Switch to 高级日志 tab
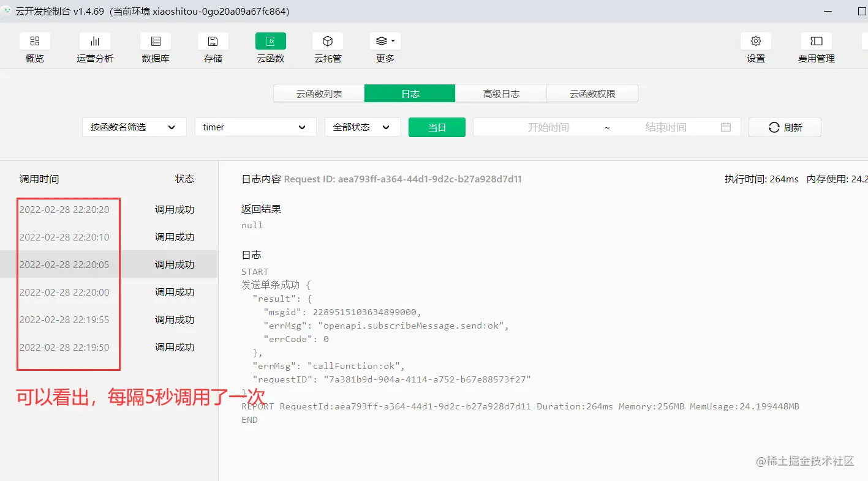 tap(501, 94)
